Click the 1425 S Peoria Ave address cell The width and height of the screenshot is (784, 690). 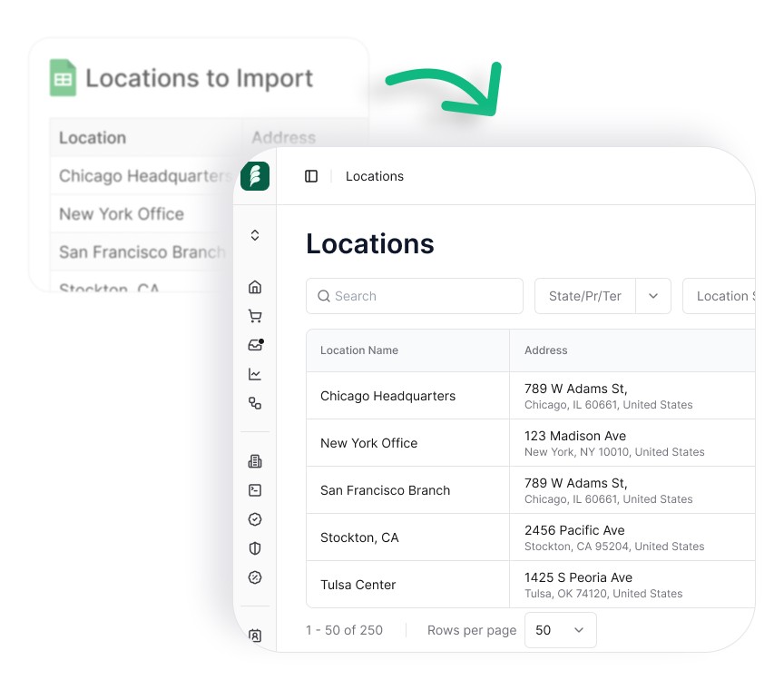632,585
